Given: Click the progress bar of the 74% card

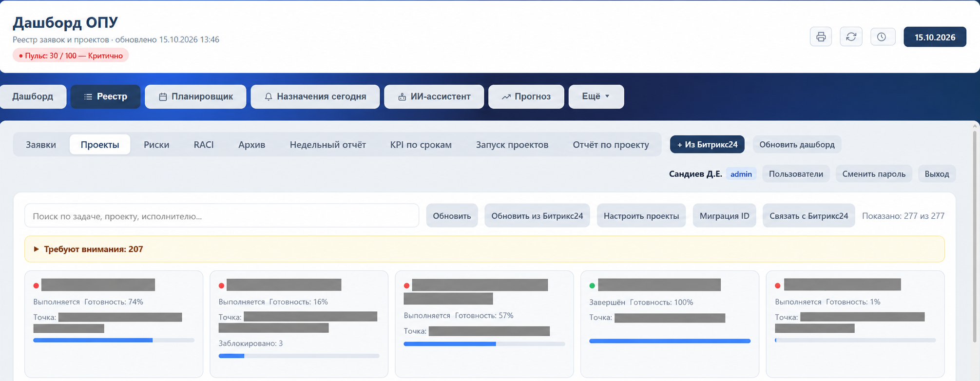Looking at the screenshot, I should click(114, 340).
